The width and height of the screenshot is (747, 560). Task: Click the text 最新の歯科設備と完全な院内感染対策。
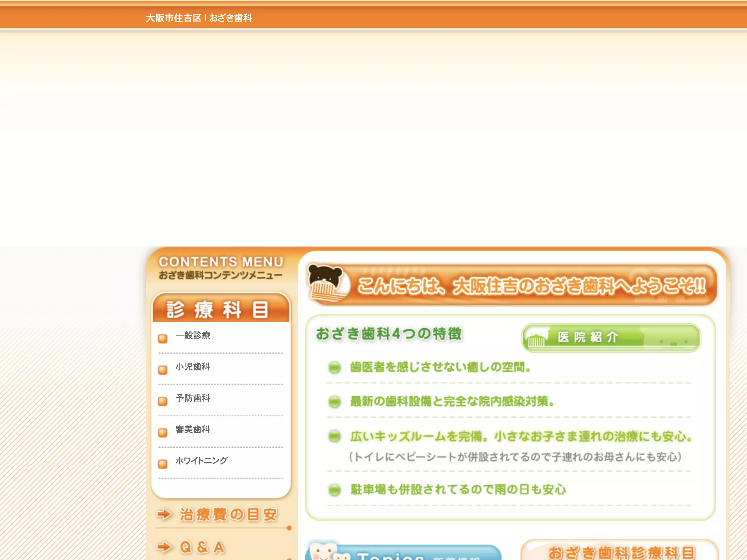coord(452,401)
